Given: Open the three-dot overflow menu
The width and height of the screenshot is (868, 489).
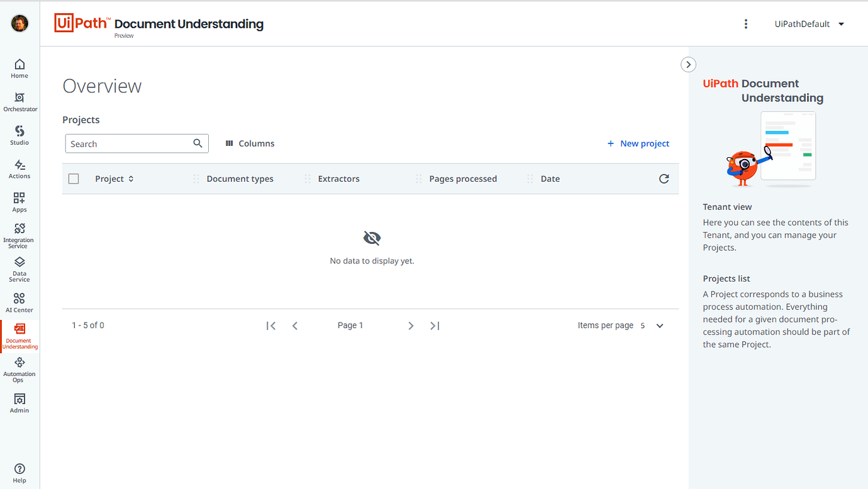Looking at the screenshot, I should 746,23.
